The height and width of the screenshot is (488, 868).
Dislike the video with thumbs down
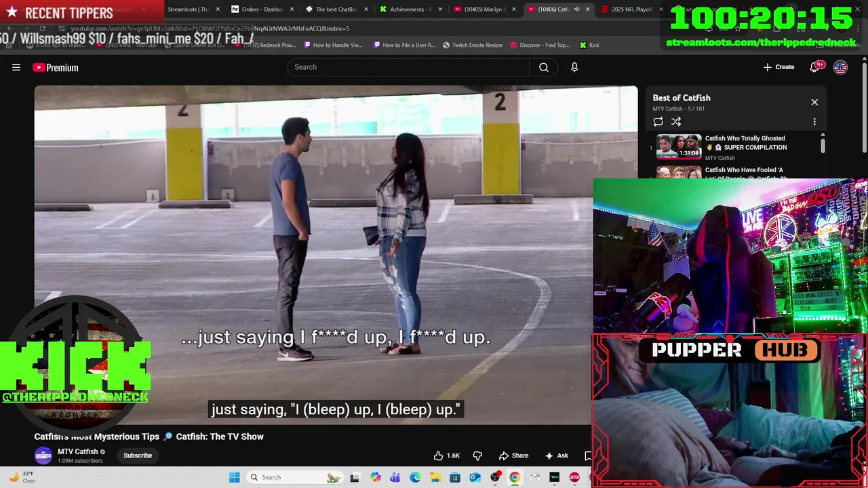pyautogui.click(x=477, y=455)
